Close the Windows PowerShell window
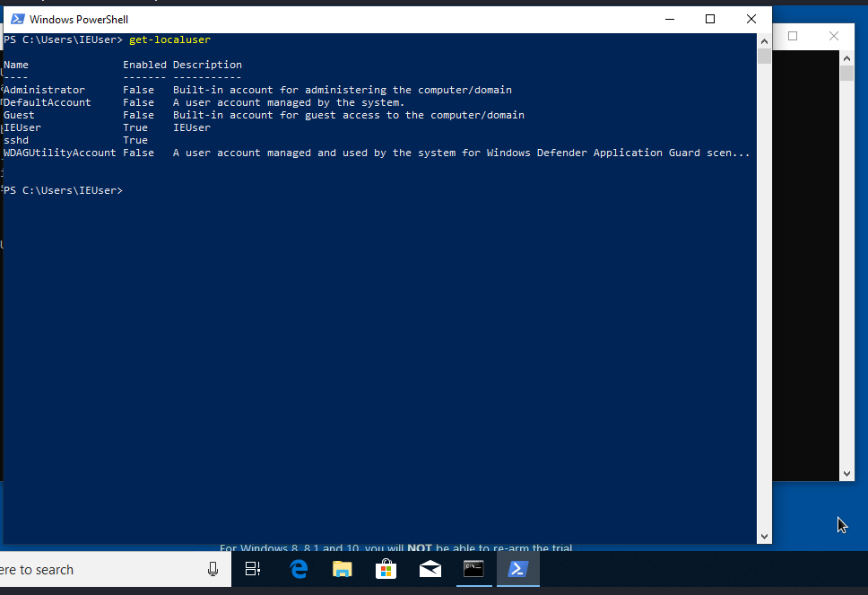Image resolution: width=868 pixels, height=595 pixels. coord(751,19)
